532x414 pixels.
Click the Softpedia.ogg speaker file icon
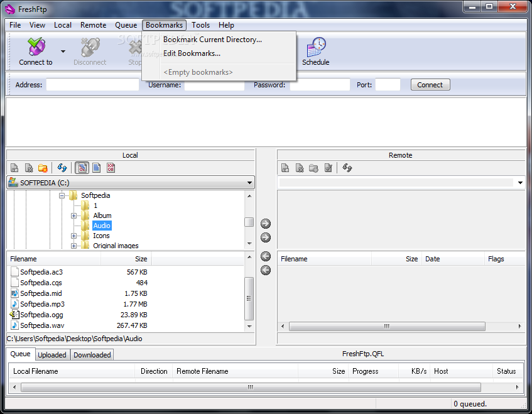14,315
